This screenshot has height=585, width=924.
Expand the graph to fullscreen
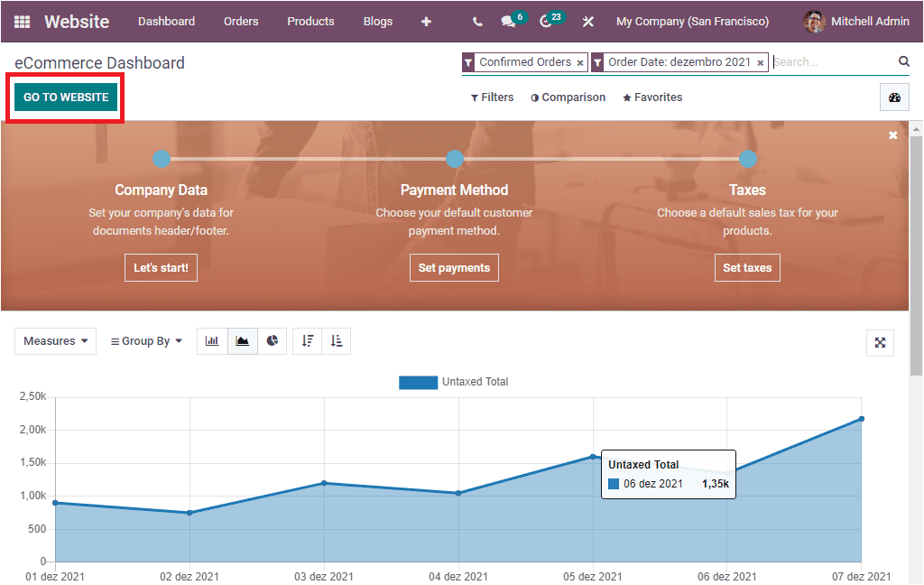(x=880, y=343)
